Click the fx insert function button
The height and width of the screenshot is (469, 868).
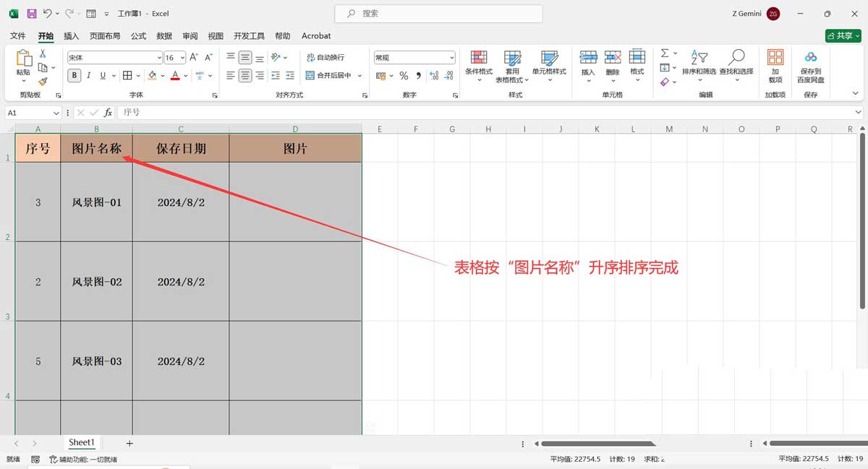[x=108, y=113]
